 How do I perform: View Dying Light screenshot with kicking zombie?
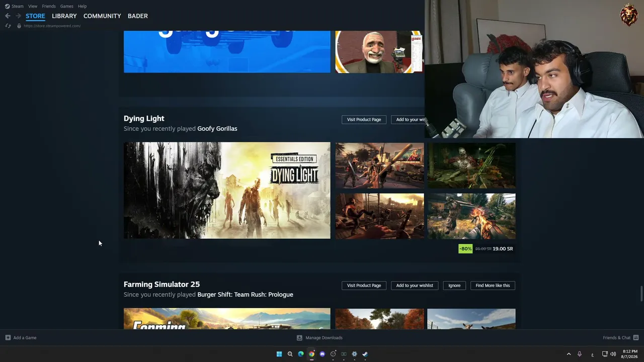(380, 216)
